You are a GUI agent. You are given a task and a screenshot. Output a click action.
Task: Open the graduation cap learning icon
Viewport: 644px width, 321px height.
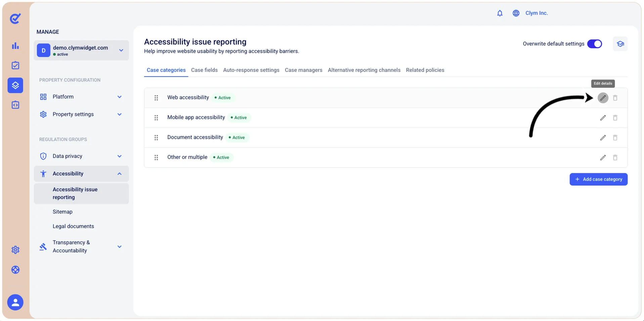620,44
